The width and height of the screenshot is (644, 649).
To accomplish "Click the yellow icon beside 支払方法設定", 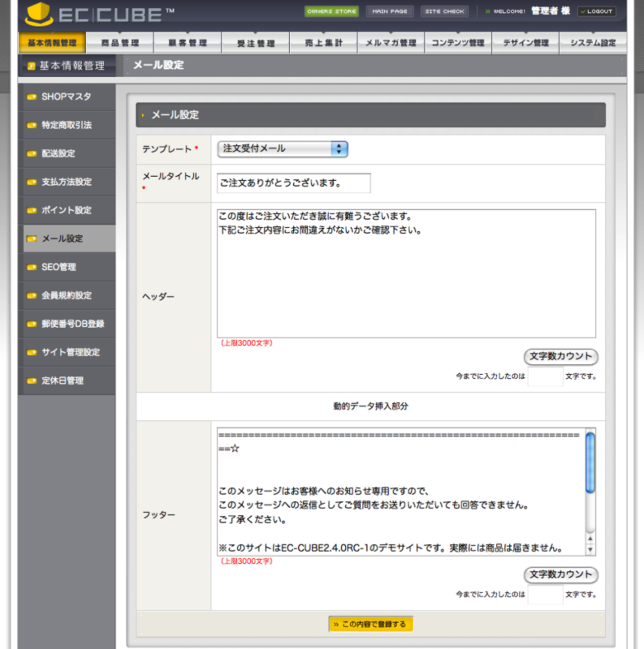I will coord(32,182).
